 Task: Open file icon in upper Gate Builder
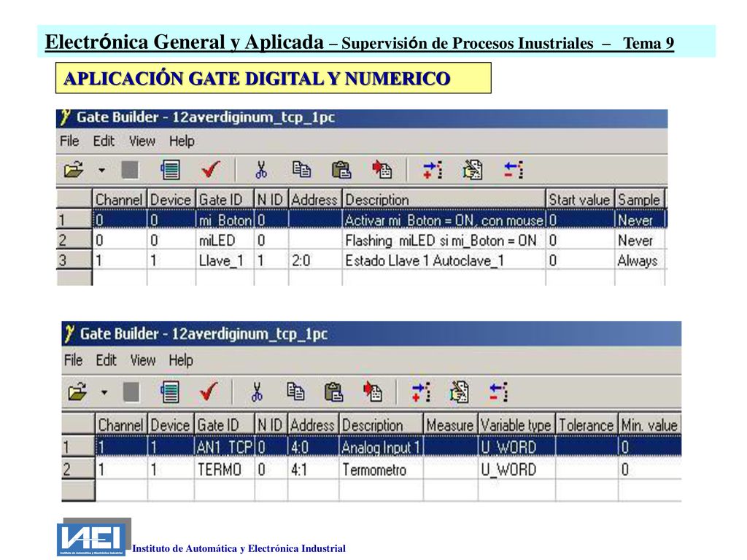(x=74, y=169)
